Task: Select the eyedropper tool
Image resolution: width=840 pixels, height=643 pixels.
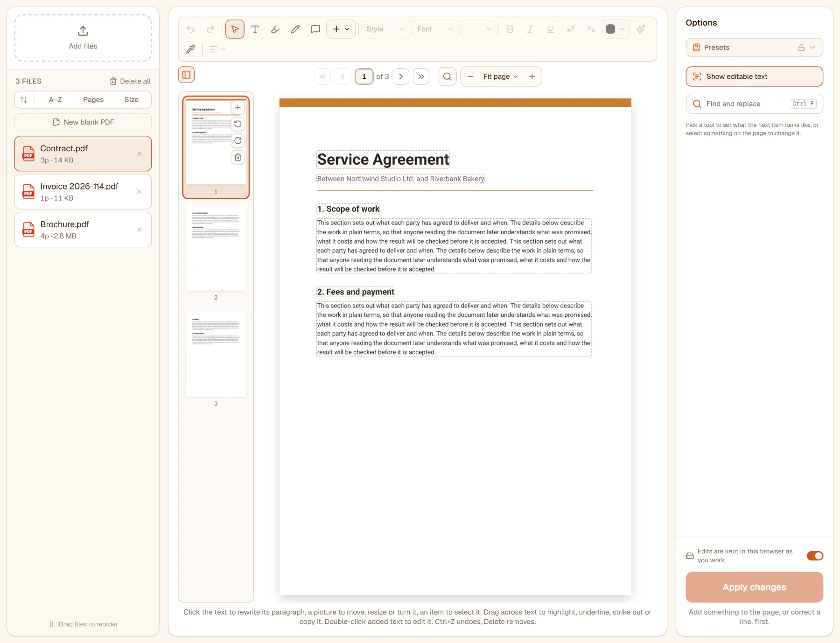Action: pyautogui.click(x=190, y=49)
